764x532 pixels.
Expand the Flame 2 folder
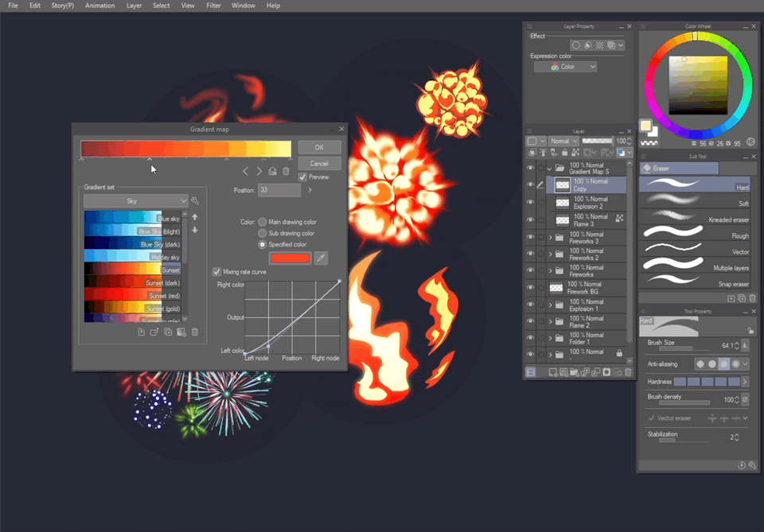551,322
